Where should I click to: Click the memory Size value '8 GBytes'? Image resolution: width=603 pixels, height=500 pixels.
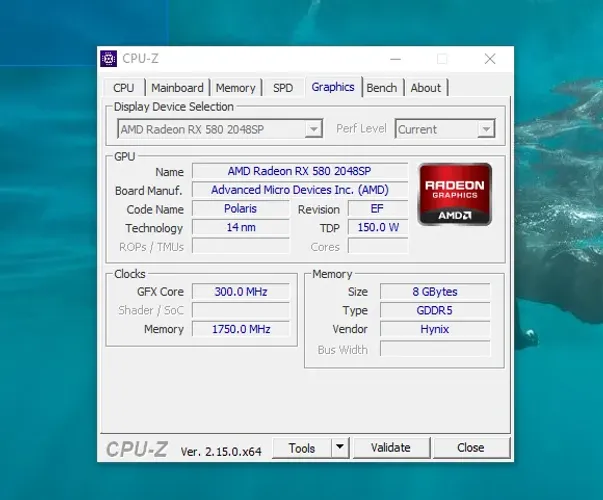pos(435,292)
